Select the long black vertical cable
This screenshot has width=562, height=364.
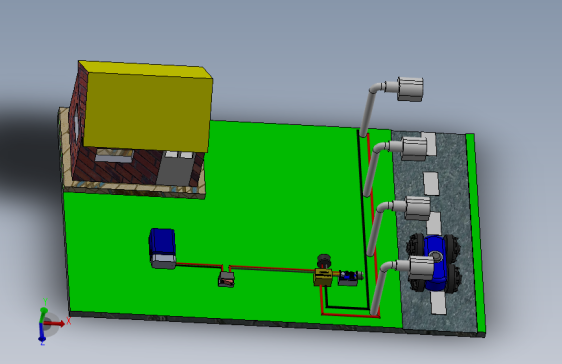point(363,219)
